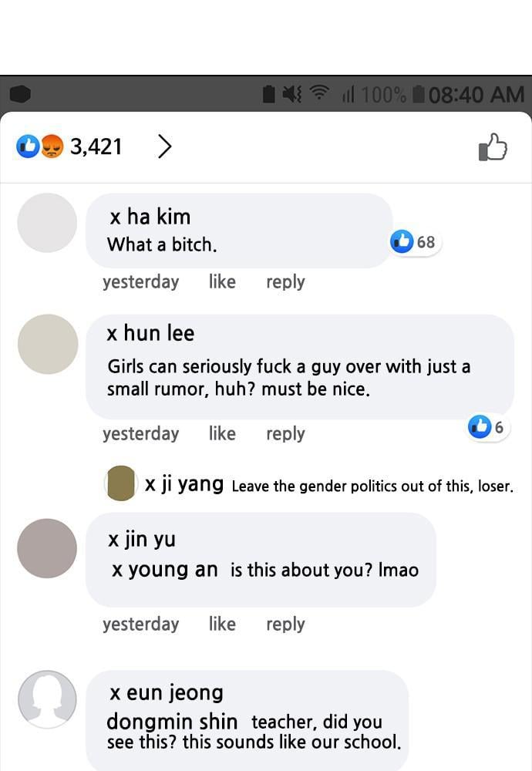The width and height of the screenshot is (532, 771).
Task: Open x ha kim's profile picture
Action: 47,223
